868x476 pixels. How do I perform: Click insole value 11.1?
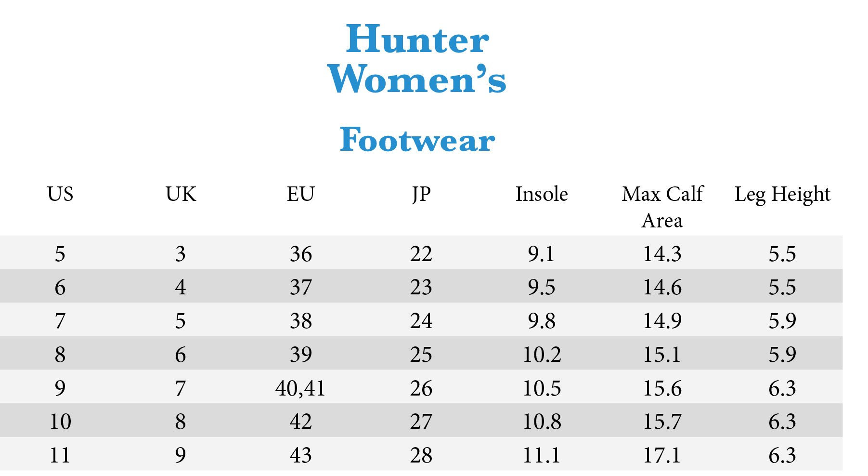pyautogui.click(x=542, y=455)
